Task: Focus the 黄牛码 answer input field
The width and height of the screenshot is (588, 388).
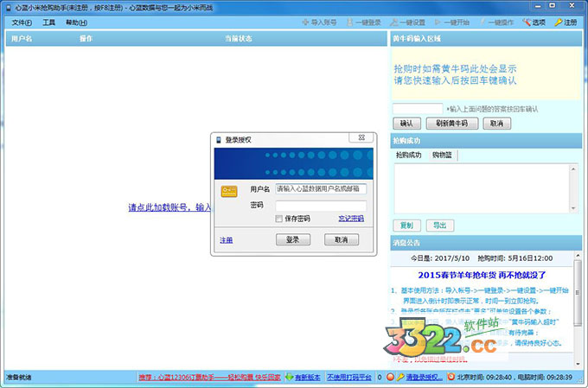Action: [x=418, y=109]
